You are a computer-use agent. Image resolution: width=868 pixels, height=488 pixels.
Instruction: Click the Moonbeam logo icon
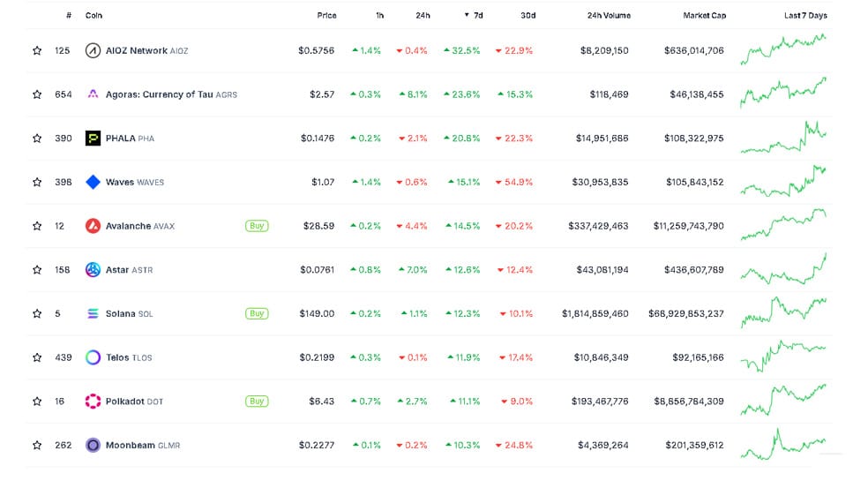pyautogui.click(x=93, y=445)
